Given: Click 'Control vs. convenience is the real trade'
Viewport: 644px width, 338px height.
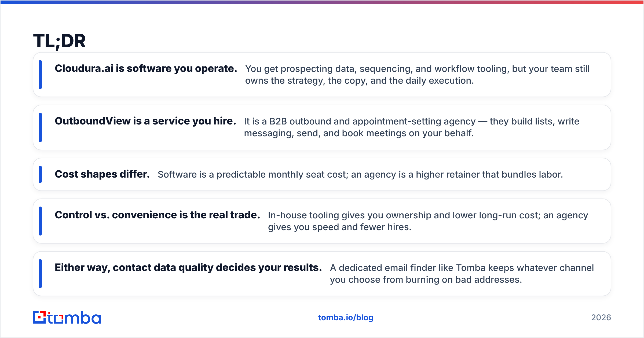Looking at the screenshot, I should pyautogui.click(x=158, y=215).
